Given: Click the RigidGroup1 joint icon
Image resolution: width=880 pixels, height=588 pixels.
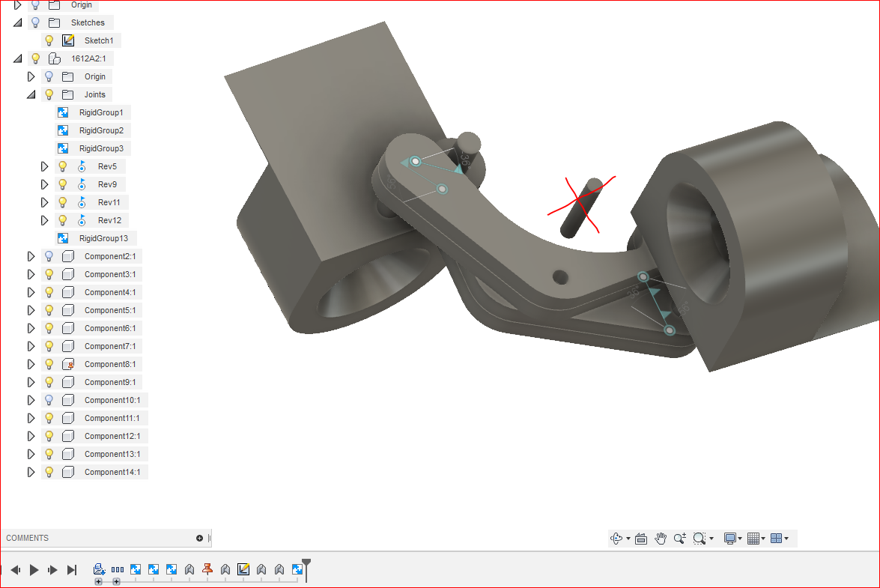Looking at the screenshot, I should click(x=61, y=112).
